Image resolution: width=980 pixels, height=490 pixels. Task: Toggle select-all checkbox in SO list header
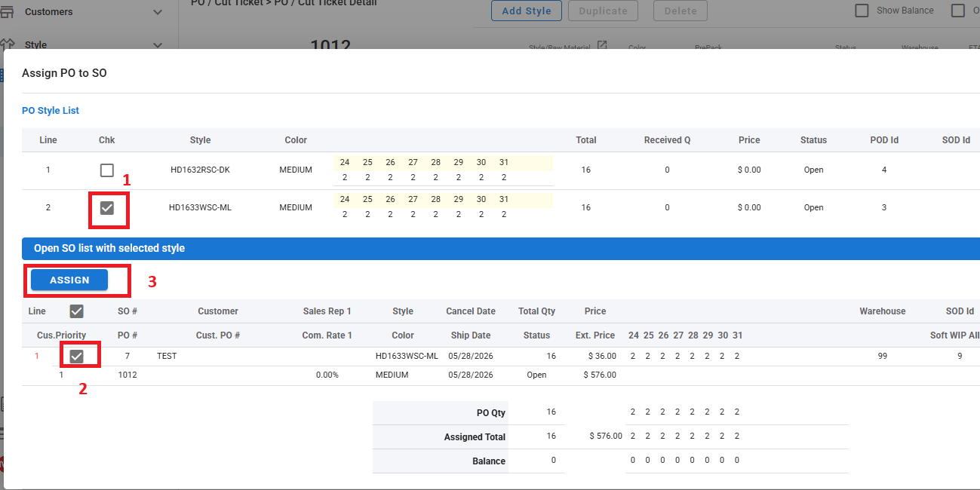pos(76,311)
